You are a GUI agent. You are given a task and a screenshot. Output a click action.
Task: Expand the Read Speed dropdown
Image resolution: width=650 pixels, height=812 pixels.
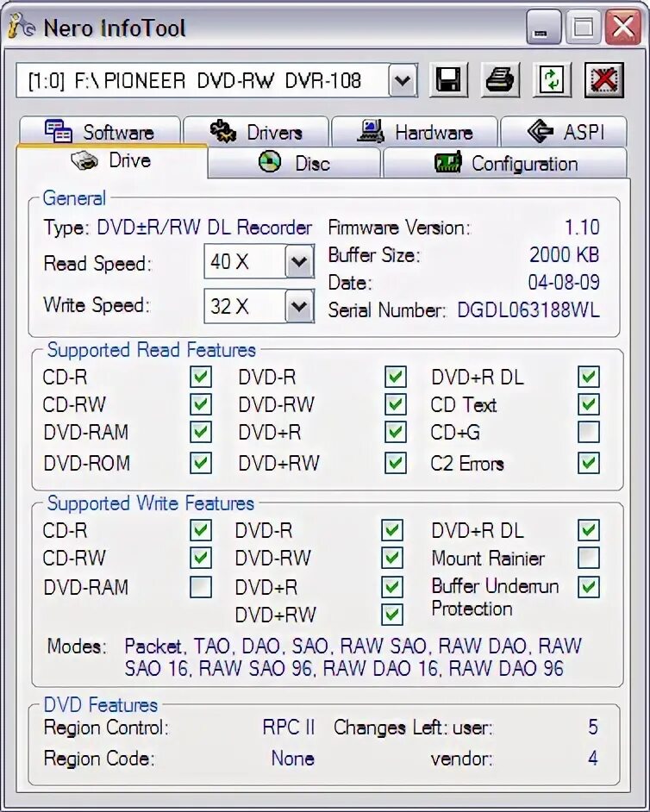coord(299,261)
